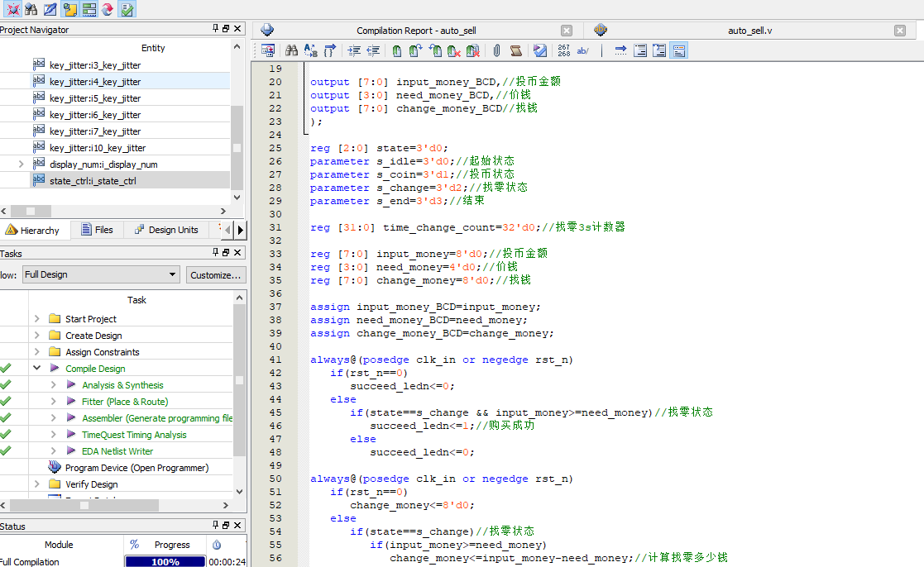This screenshot has width=924, height=567.
Task: Increase indent of selected code
Action: pos(354,50)
